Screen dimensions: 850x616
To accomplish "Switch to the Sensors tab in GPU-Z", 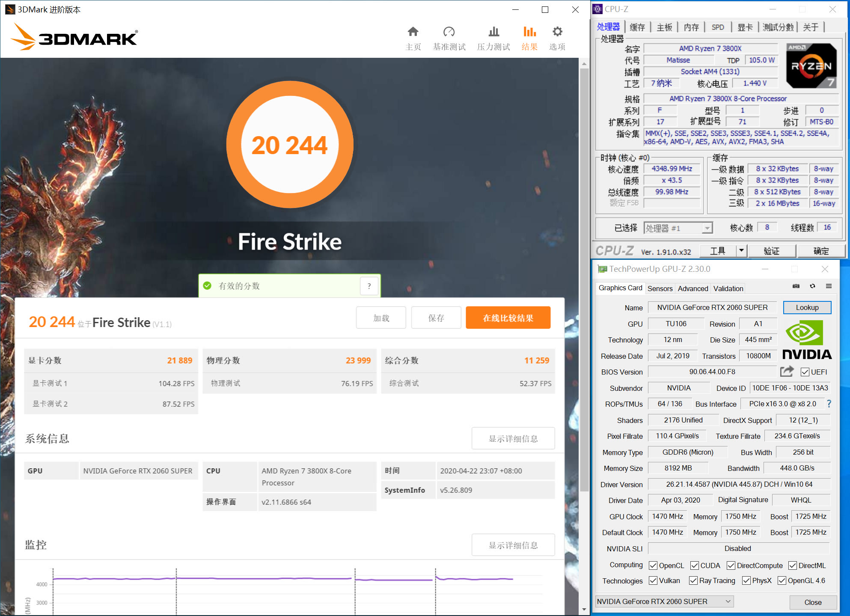I will [660, 288].
